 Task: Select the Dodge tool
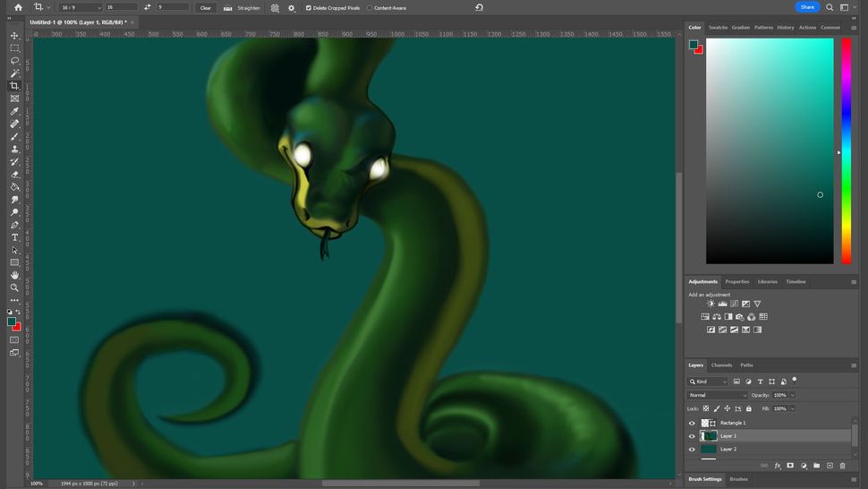14,212
